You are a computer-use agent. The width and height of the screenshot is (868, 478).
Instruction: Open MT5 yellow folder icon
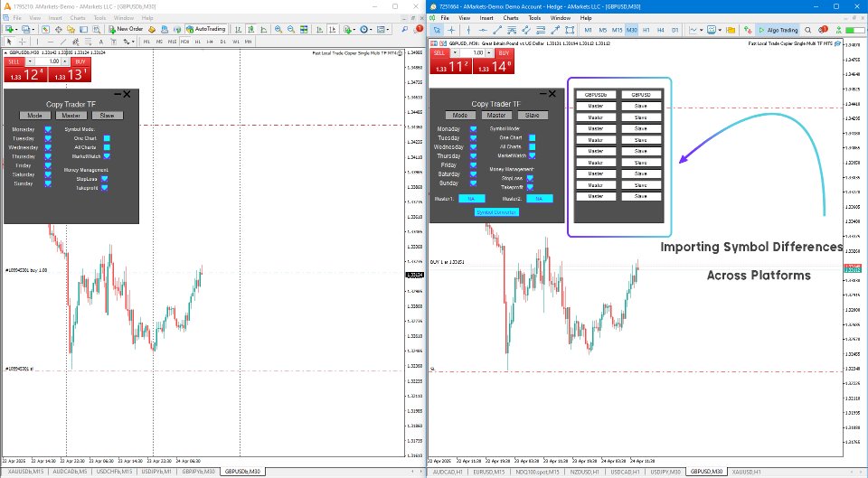click(x=731, y=30)
